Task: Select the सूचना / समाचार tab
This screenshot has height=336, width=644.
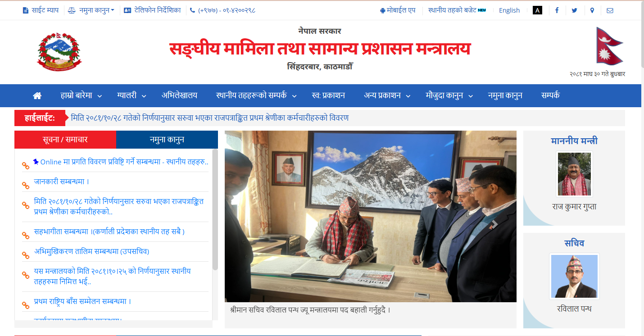Action: tap(65, 140)
